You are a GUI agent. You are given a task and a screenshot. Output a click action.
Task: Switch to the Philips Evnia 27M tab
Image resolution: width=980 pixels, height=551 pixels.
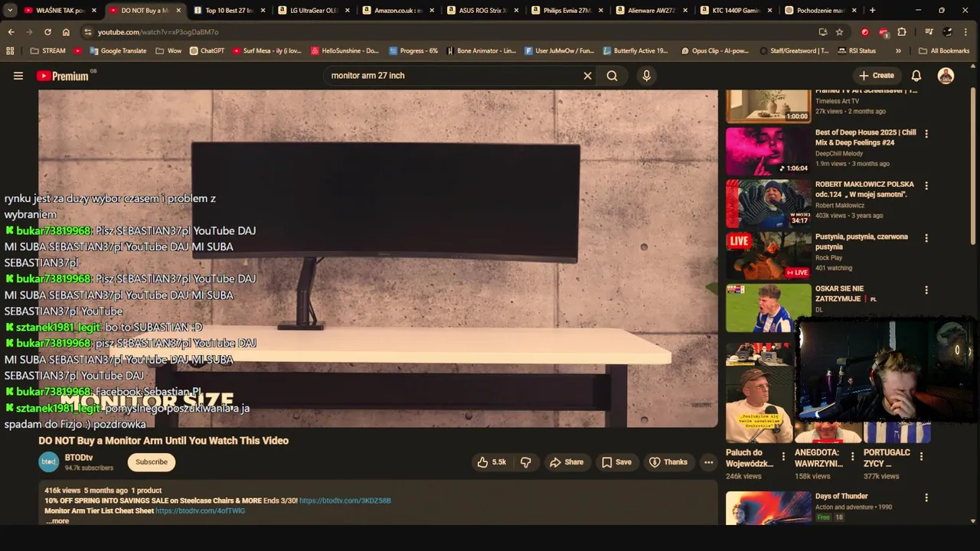click(566, 11)
